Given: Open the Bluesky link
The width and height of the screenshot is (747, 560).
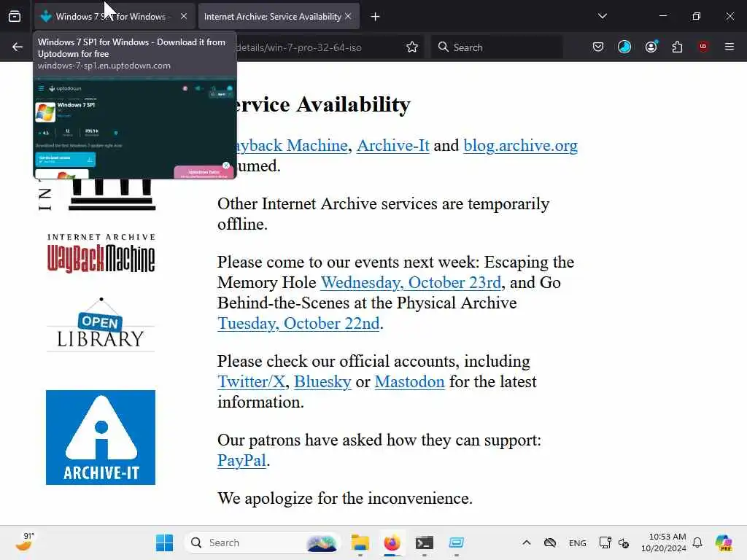Looking at the screenshot, I should [322, 381].
